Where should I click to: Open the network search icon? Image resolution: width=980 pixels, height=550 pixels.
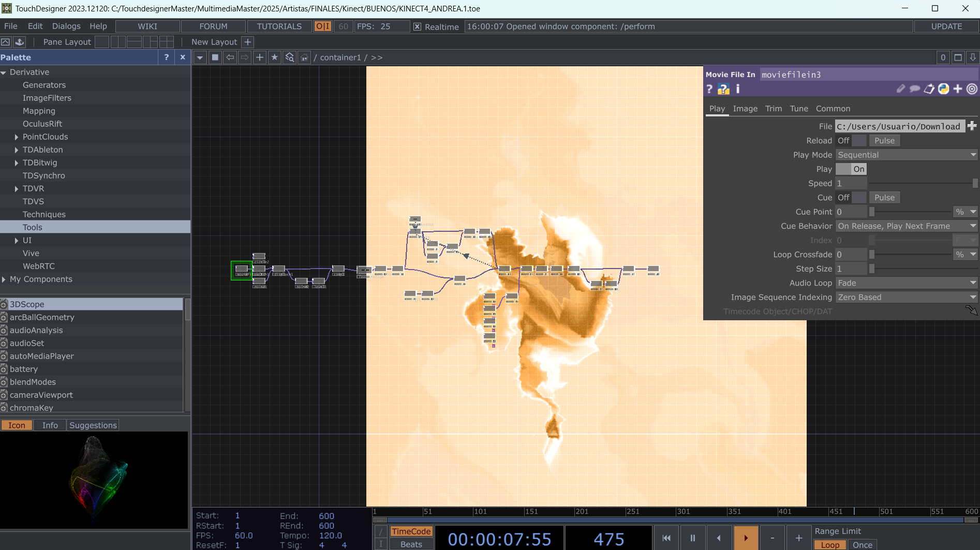pos(290,57)
